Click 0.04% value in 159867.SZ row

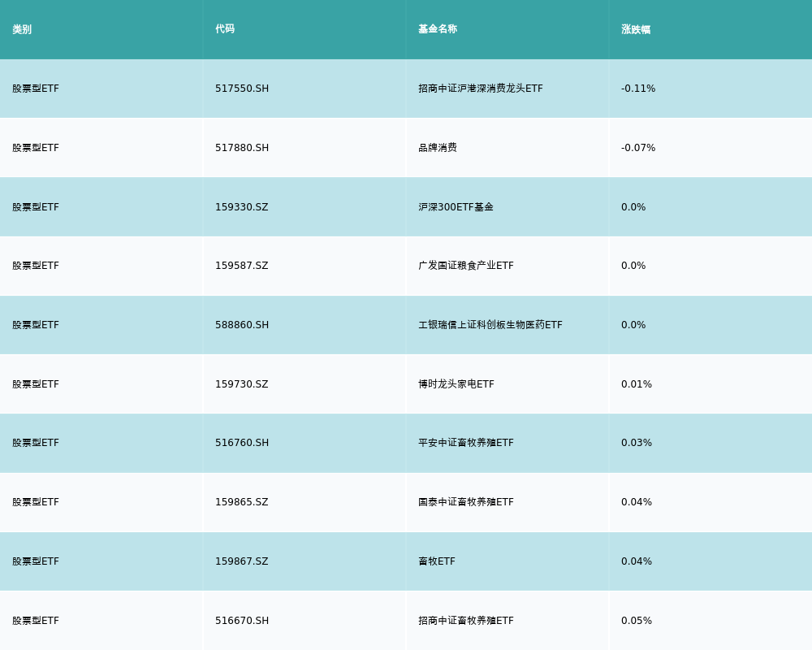click(637, 561)
